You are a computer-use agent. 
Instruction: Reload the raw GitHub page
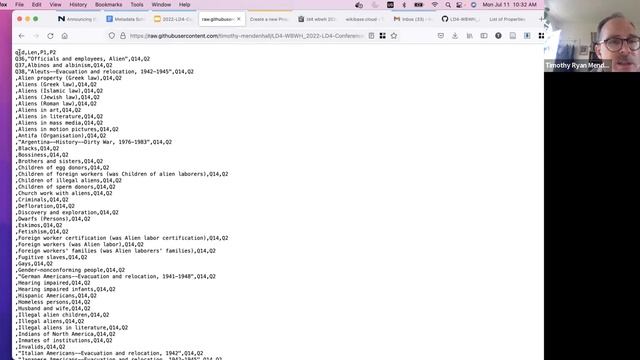tap(50, 36)
